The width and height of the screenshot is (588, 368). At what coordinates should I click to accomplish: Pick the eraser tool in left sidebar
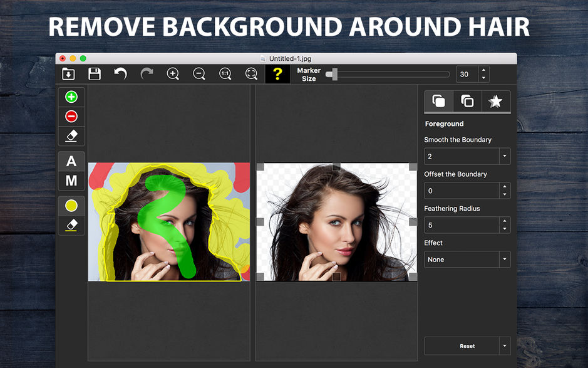[x=71, y=136]
